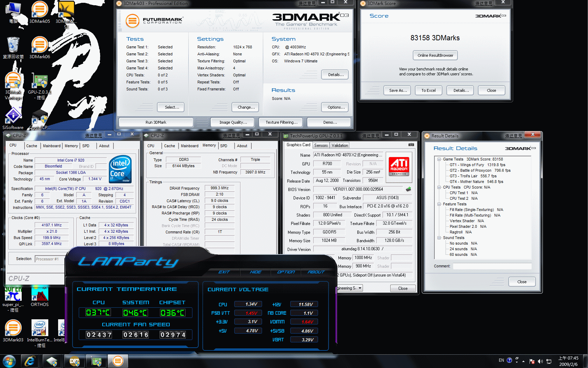Click the Change settings button
This screenshot has width=588, height=368.
245,107
